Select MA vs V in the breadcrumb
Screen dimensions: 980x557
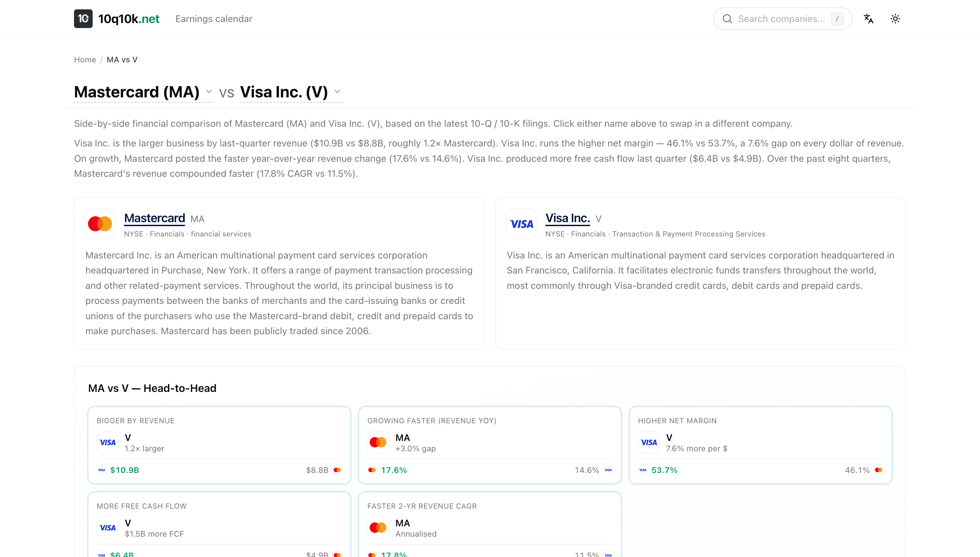122,60
